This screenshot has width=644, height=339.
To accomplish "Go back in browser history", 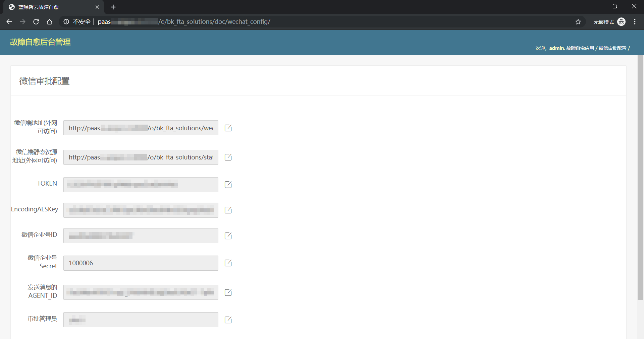I will 9,22.
